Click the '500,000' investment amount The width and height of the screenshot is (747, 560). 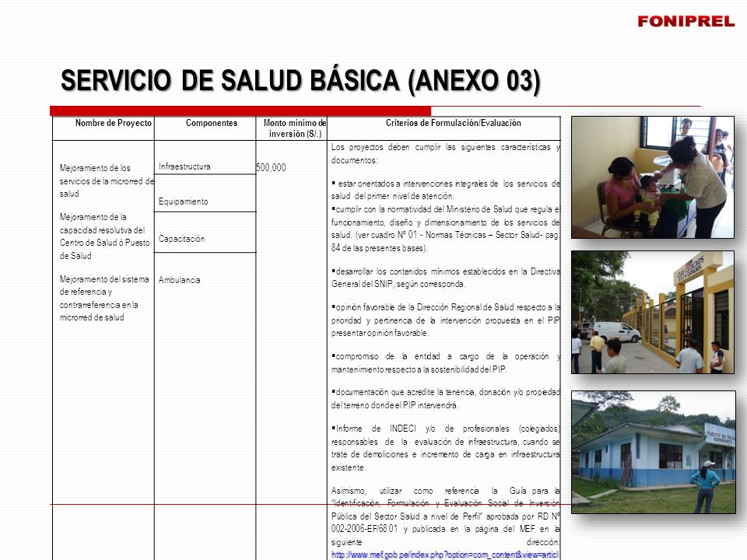[271, 168]
